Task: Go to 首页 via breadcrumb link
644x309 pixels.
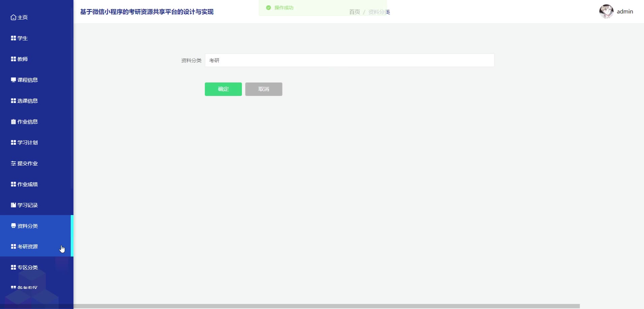Action: pos(354,12)
